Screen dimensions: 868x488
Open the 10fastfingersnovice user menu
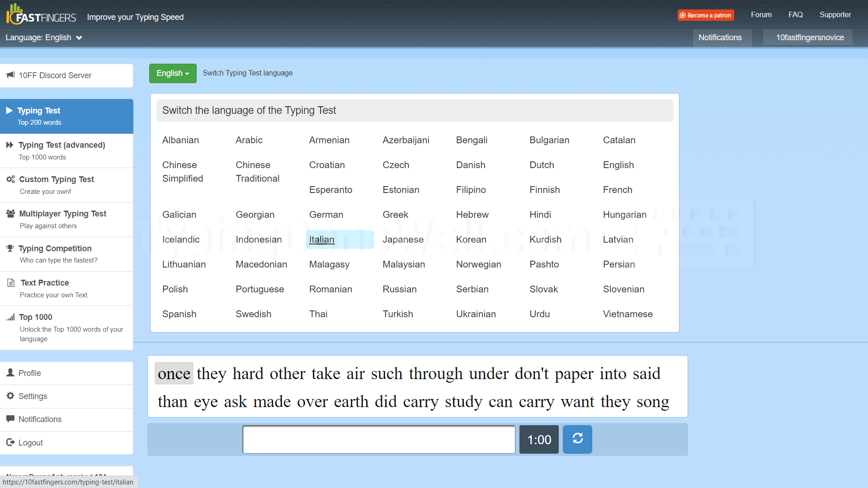coord(810,38)
